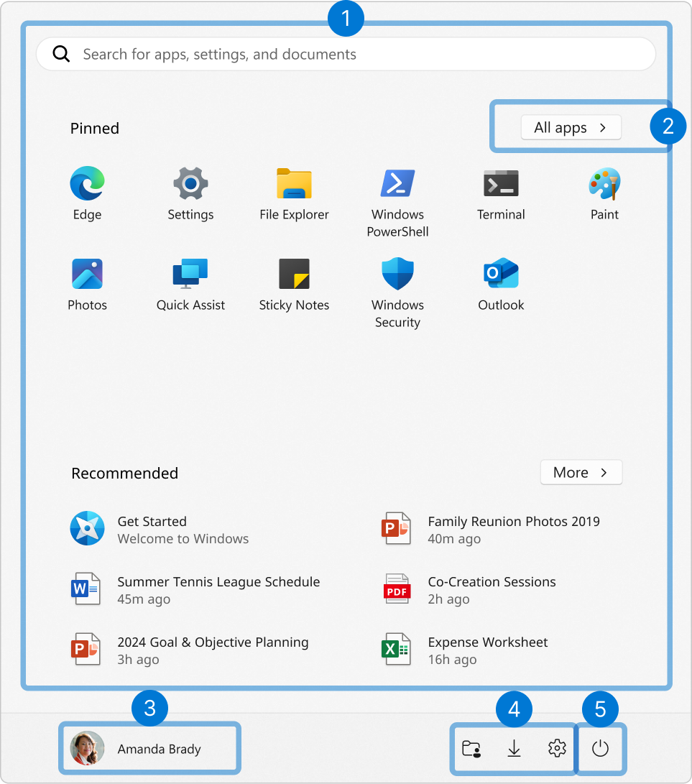692x784 pixels.
Task: Open Summer Tennis League Schedule document
Action: [x=195, y=589]
